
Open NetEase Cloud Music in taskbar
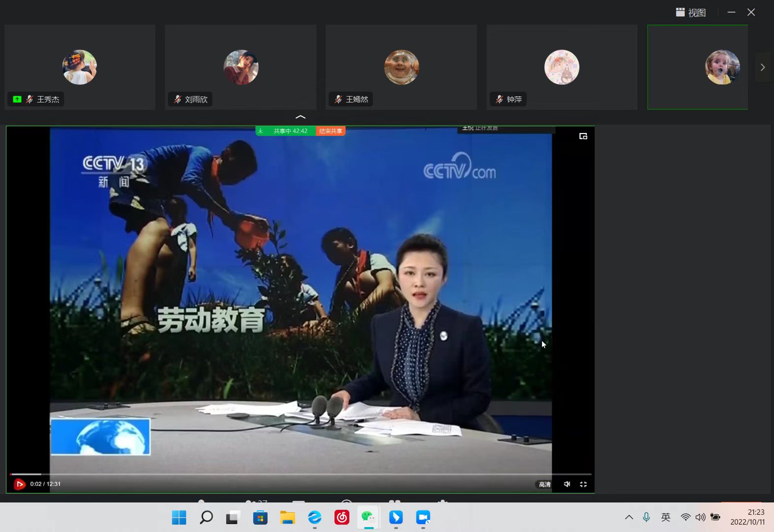click(x=341, y=517)
